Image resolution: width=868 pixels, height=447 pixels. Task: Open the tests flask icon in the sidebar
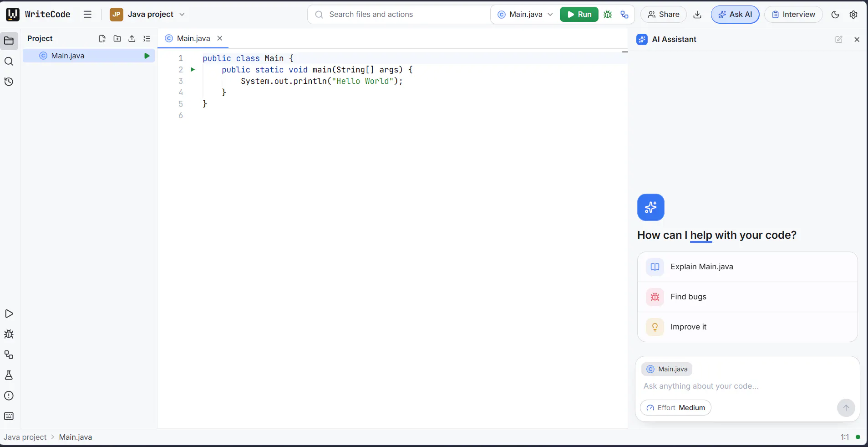pos(9,375)
